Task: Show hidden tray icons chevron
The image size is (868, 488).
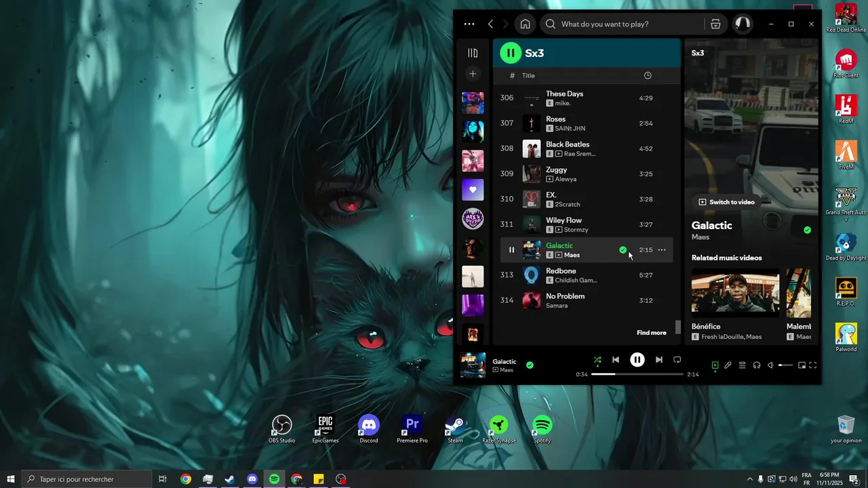Action: click(749, 479)
